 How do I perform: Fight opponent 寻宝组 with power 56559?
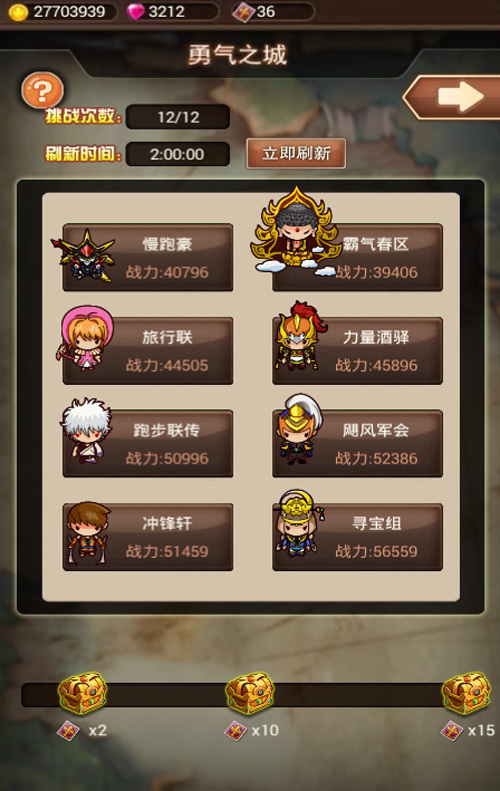357,537
